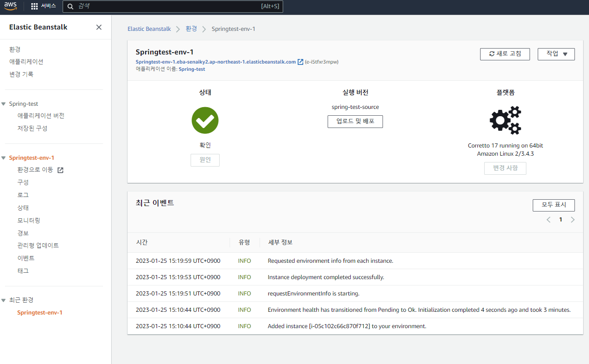This screenshot has width=589, height=364.
Task: Click spring-test-source running version text
Action: [x=355, y=107]
